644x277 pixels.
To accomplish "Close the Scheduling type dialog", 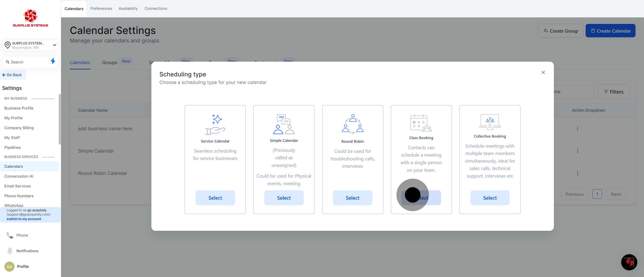I will click(543, 72).
